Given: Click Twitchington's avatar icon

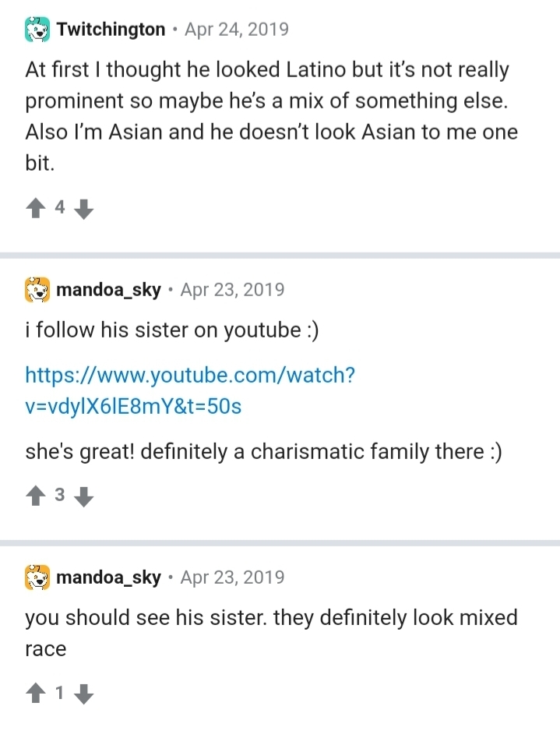Looking at the screenshot, I should click(37, 30).
